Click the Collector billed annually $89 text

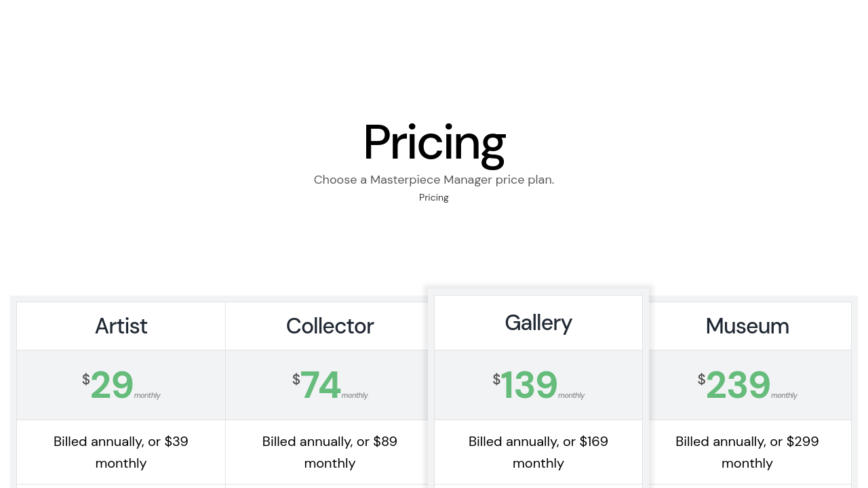[x=330, y=452]
